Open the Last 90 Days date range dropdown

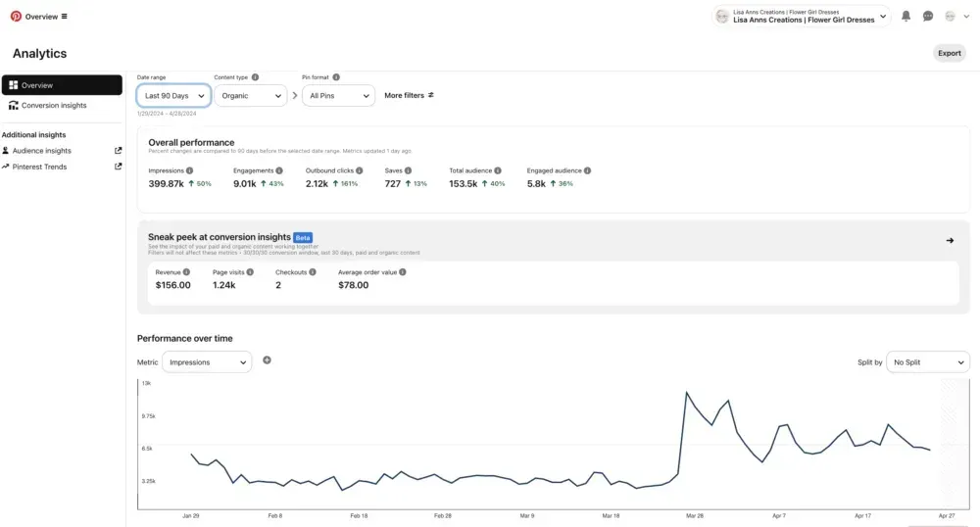pos(173,96)
